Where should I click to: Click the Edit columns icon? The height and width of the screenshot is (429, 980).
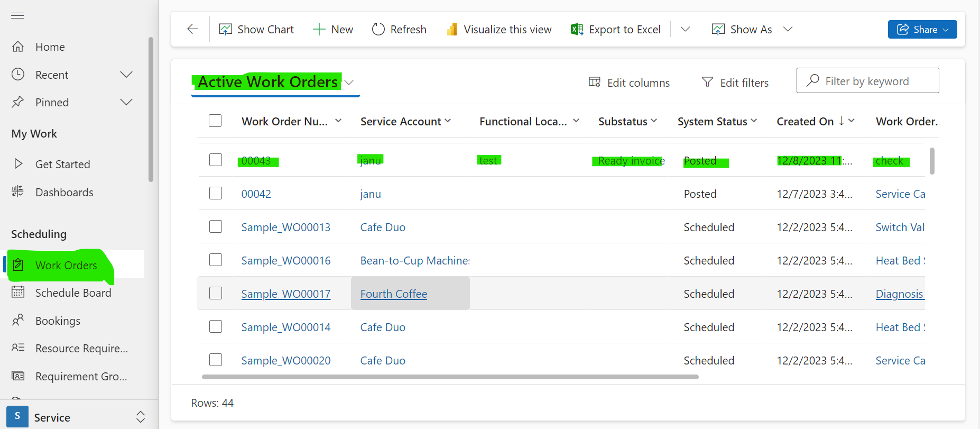(595, 82)
